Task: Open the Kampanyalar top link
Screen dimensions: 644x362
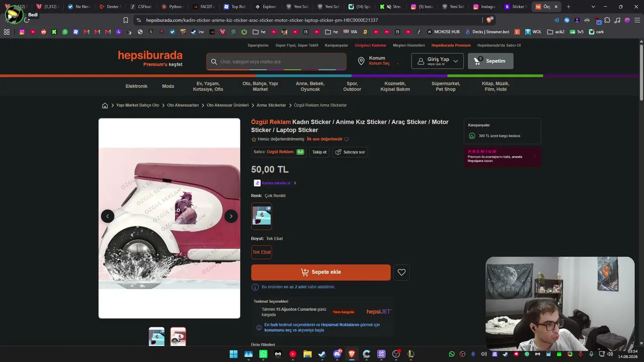Action: click(337, 45)
